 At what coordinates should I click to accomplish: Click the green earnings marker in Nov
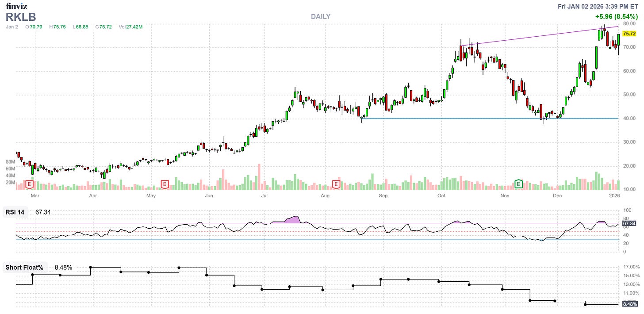[518, 183]
